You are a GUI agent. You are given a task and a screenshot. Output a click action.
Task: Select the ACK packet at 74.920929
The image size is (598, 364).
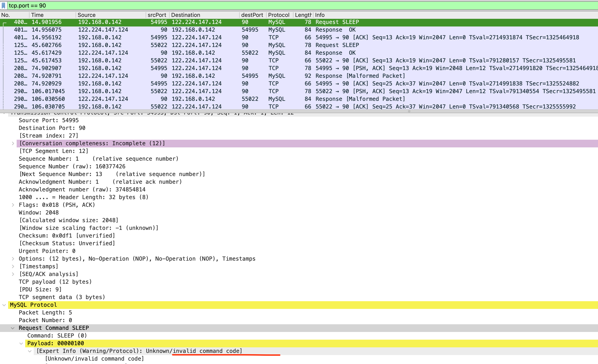pos(299,84)
